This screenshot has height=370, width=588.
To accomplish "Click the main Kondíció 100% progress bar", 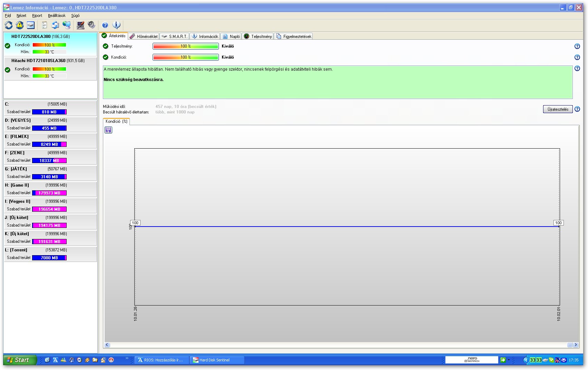I will [185, 57].
